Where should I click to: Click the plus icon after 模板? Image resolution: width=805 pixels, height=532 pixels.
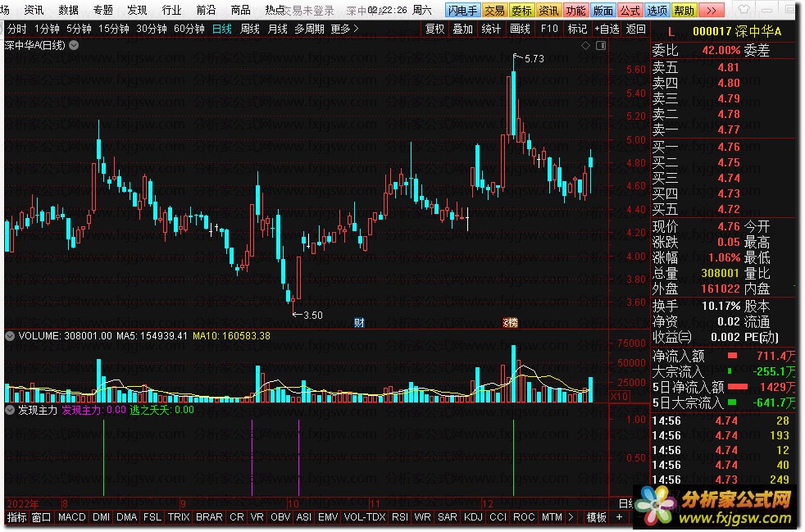click(x=620, y=517)
